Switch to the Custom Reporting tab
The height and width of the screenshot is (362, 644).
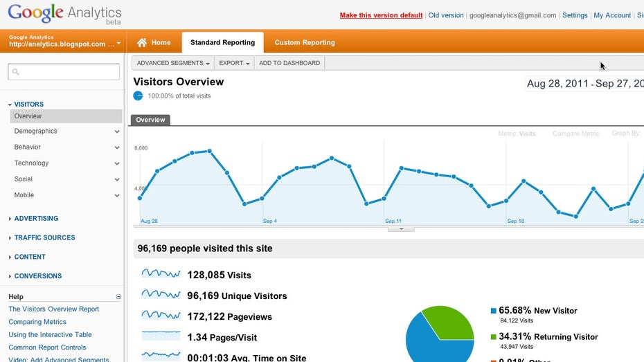pyautogui.click(x=304, y=42)
